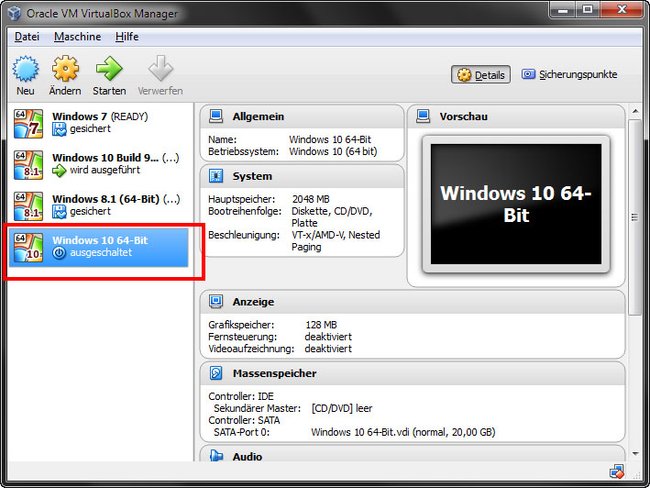The height and width of the screenshot is (488, 650).
Task: Click the Audio section speaker icon
Action: pyautogui.click(x=216, y=456)
